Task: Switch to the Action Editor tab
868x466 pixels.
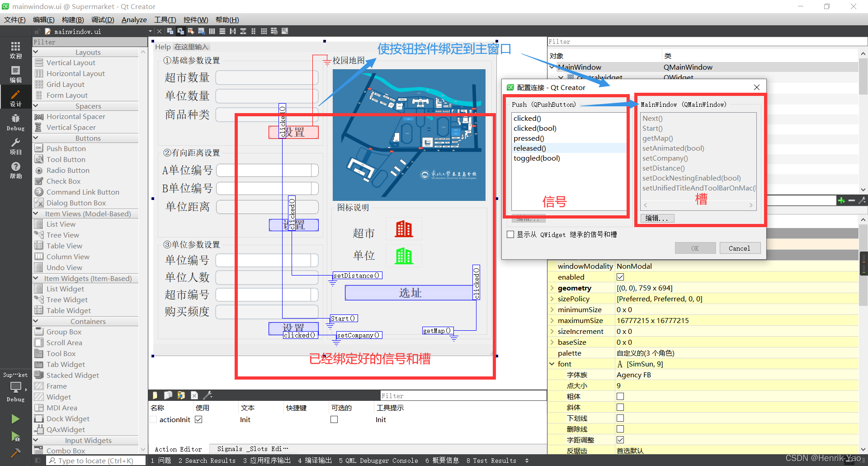Action: (x=178, y=449)
